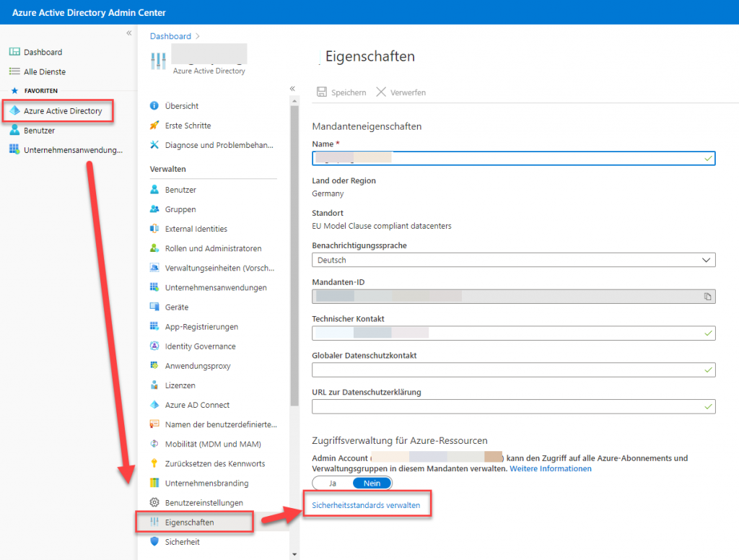Click the resource menu scroll-down arrow
Screen dimensions: 739x560
(x=294, y=554)
